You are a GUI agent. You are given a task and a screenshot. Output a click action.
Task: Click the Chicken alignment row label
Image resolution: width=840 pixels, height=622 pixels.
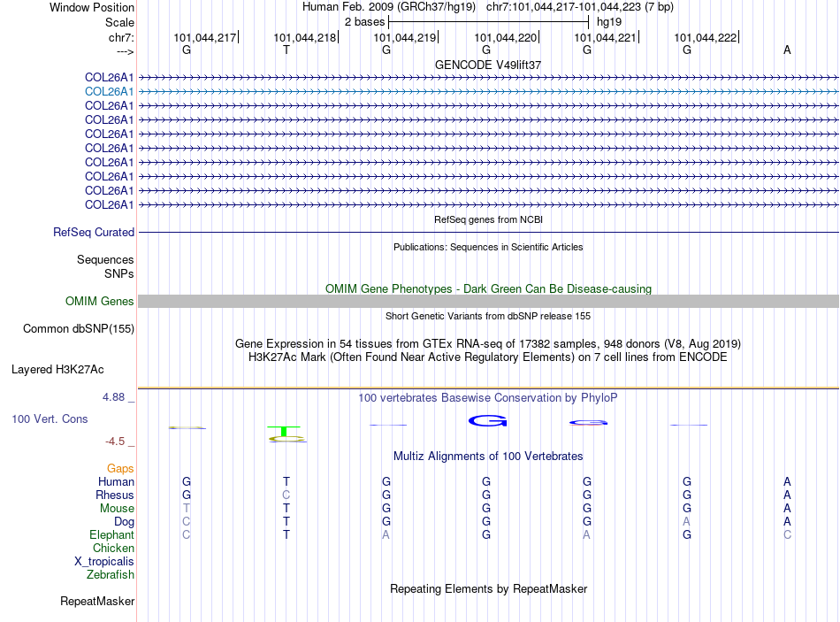click(113, 548)
